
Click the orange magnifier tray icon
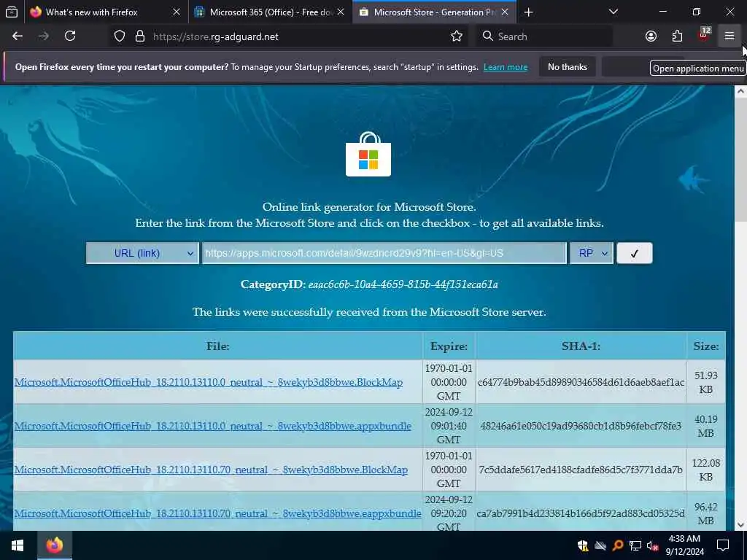[x=618, y=545]
